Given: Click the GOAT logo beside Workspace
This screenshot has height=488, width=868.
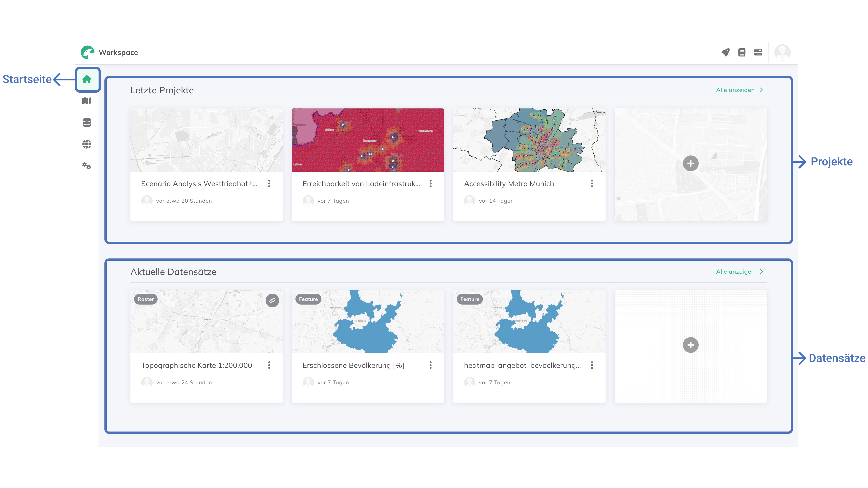Looking at the screenshot, I should (88, 52).
